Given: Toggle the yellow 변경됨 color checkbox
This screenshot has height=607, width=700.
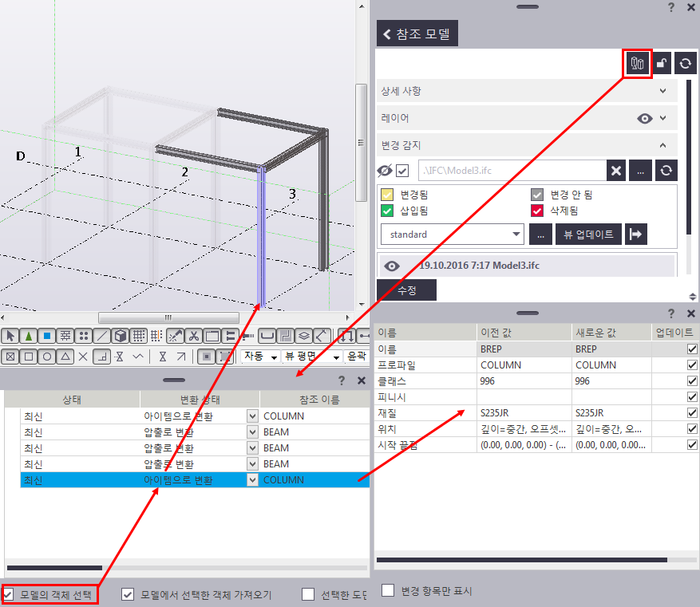Looking at the screenshot, I should (x=387, y=195).
